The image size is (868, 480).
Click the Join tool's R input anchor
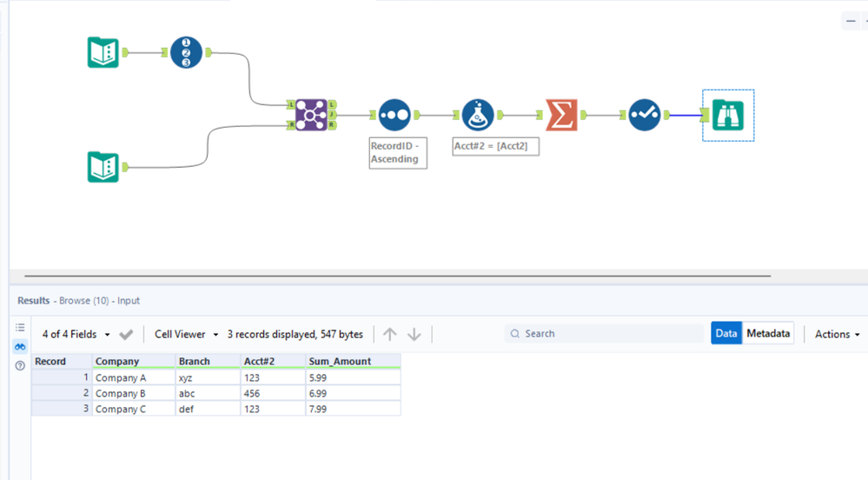pos(291,125)
